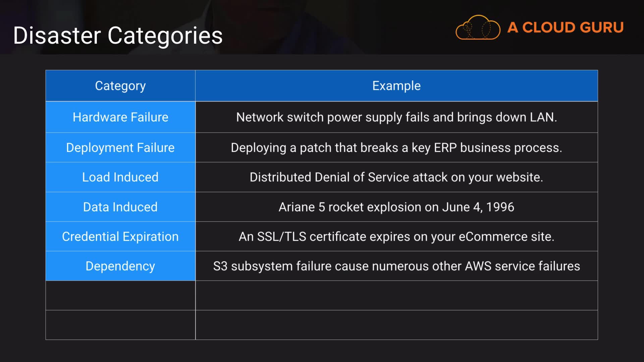Click the "A CLOUD GURU" brand text
The image size is (644, 362).
pyautogui.click(x=565, y=27)
